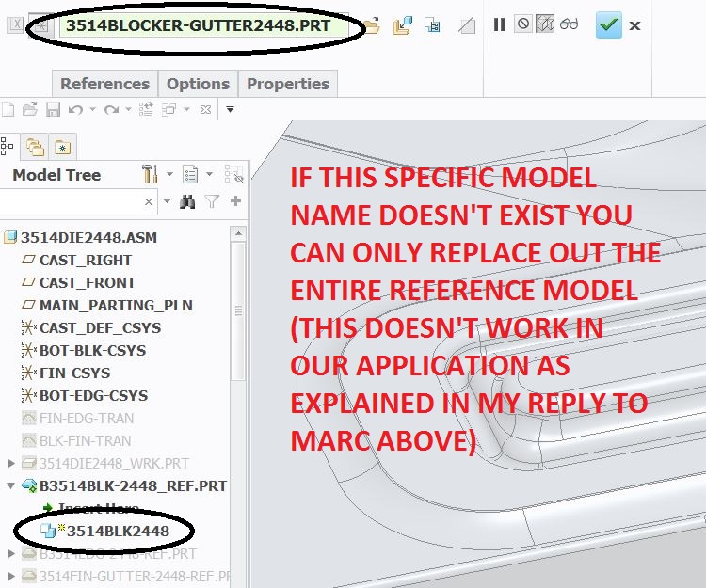Expand the 3514DIE2448_WRK.PRT node
Screen dimensions: 706x588
pyautogui.click(x=11, y=463)
